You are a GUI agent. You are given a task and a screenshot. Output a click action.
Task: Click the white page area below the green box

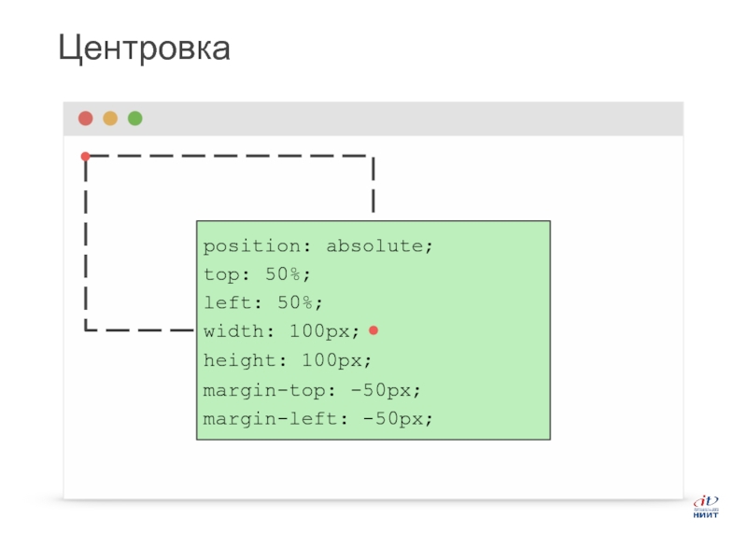point(373,469)
